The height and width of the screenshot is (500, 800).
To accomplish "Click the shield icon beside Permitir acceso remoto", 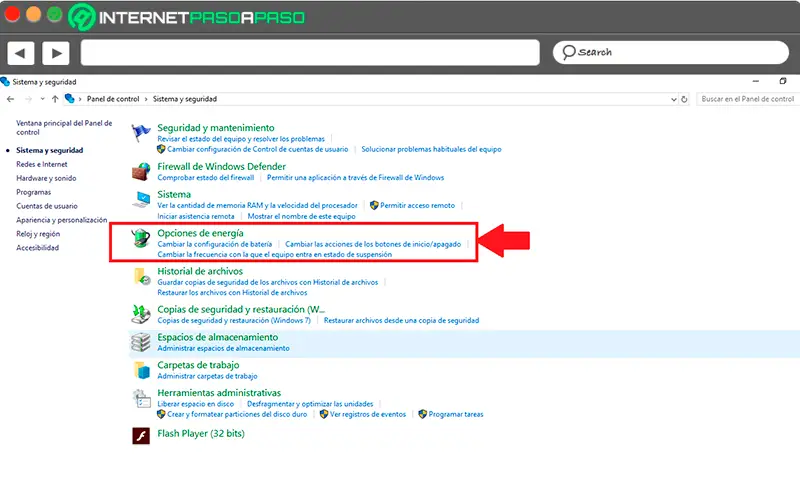I will 374,205.
